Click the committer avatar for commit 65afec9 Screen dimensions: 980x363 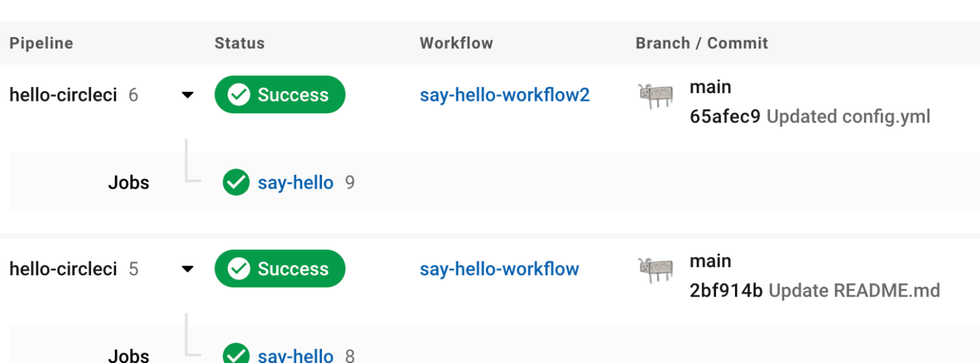coord(656,96)
